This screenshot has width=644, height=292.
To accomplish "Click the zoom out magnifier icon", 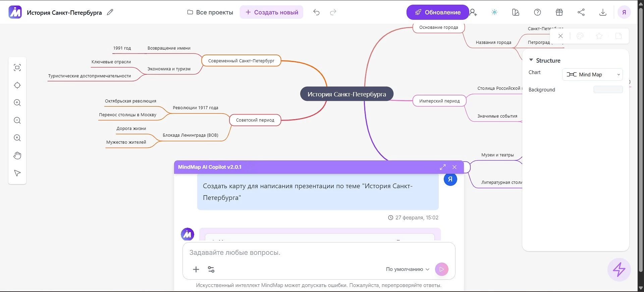I will tap(17, 121).
